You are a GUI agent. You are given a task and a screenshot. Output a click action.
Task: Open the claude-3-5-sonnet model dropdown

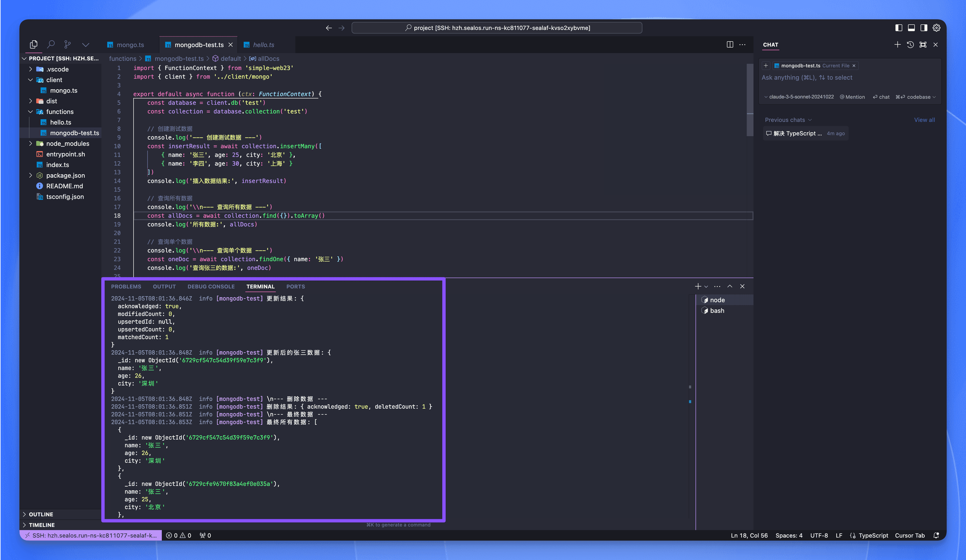coord(799,97)
